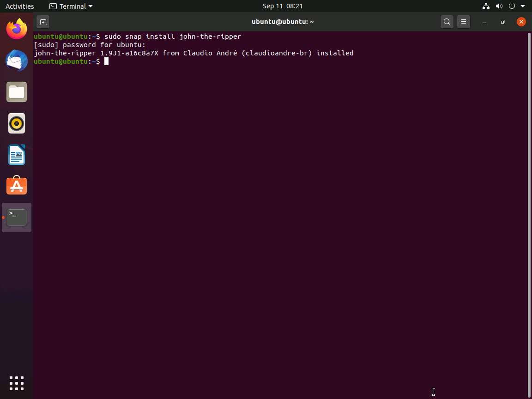Screen dimensions: 532x399
Task: Click '[sudo] password for ubuntu:' line
Action: [90, 45]
